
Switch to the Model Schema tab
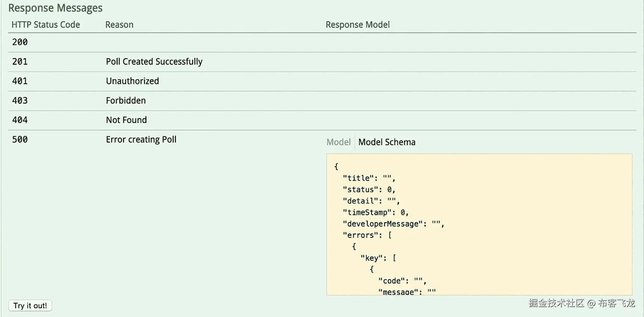[x=387, y=142]
